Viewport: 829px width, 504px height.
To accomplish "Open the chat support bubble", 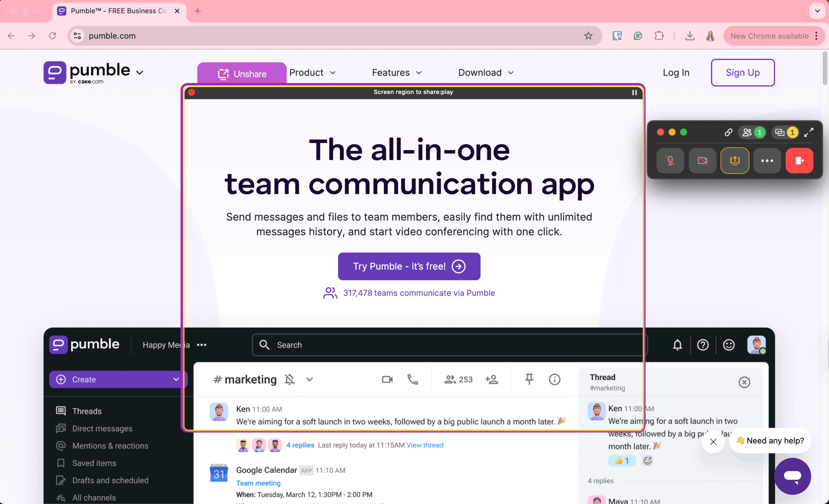I will 792,476.
